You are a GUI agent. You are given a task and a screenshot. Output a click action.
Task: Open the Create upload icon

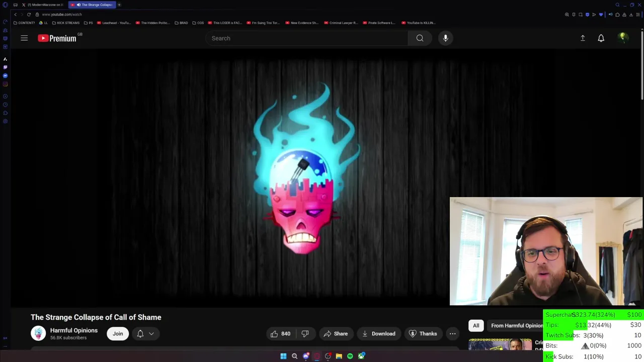583,38
